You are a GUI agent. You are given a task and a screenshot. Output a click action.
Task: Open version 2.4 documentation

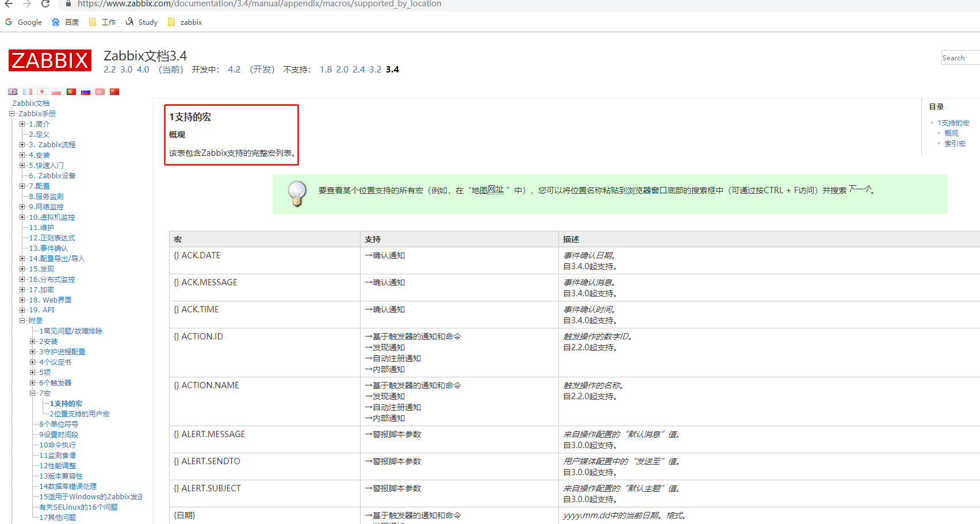point(359,70)
